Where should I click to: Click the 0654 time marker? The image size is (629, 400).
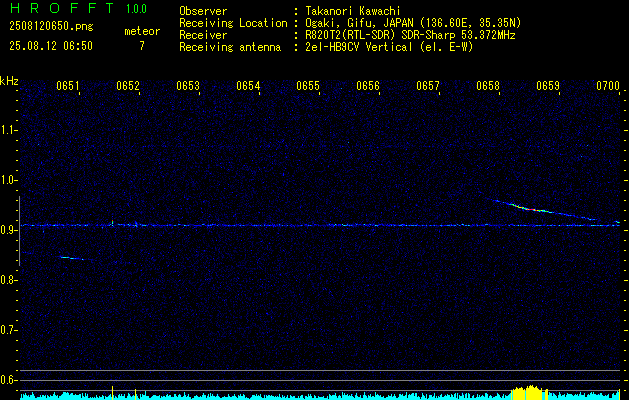248,86
